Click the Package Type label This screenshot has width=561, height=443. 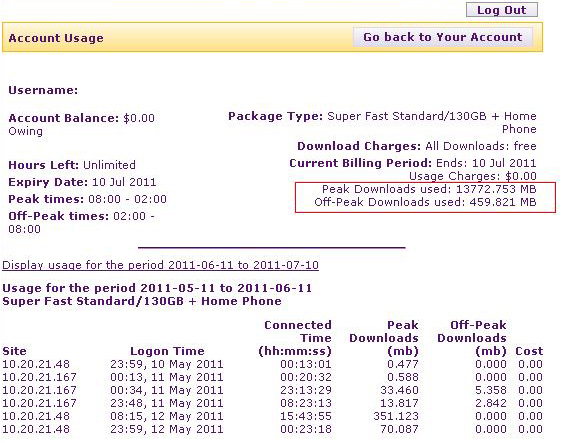click(275, 116)
